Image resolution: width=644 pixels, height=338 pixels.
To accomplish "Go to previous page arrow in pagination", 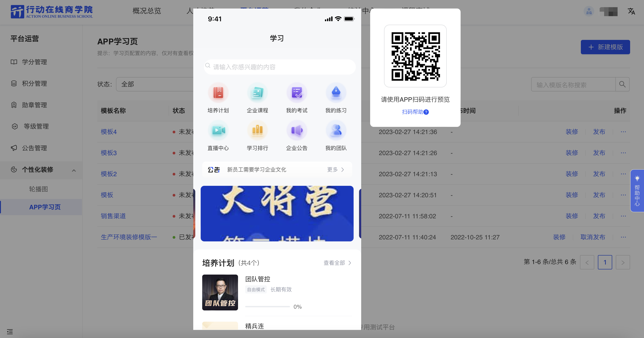I will point(587,262).
